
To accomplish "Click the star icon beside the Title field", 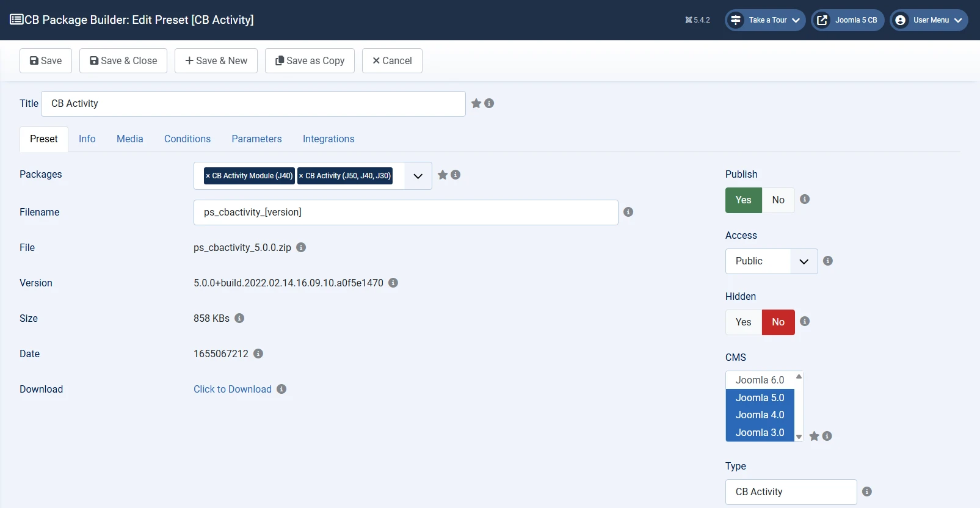I will 476,104.
